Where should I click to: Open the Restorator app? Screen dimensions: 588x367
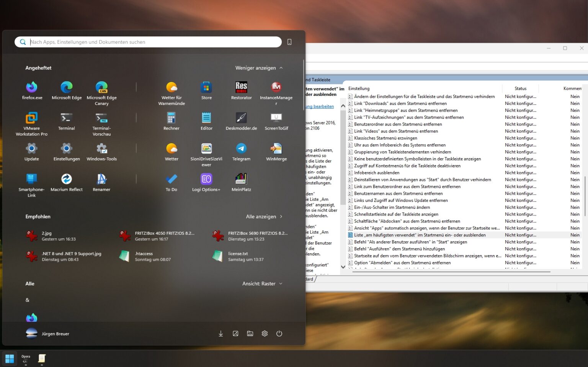point(241,91)
